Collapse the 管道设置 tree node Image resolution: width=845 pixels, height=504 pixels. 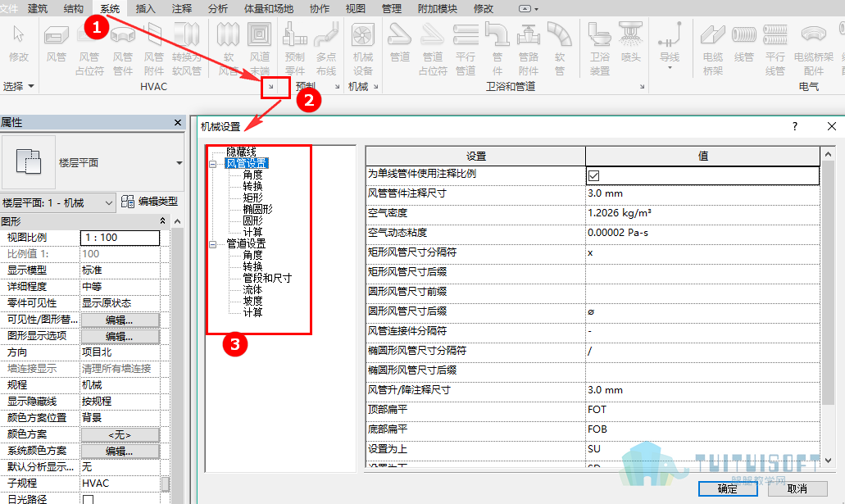(213, 244)
